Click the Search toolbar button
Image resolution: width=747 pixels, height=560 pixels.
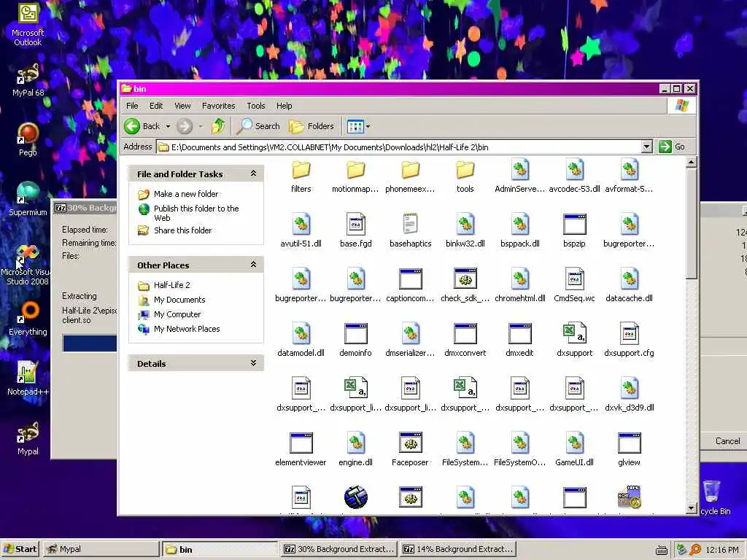pyautogui.click(x=258, y=126)
